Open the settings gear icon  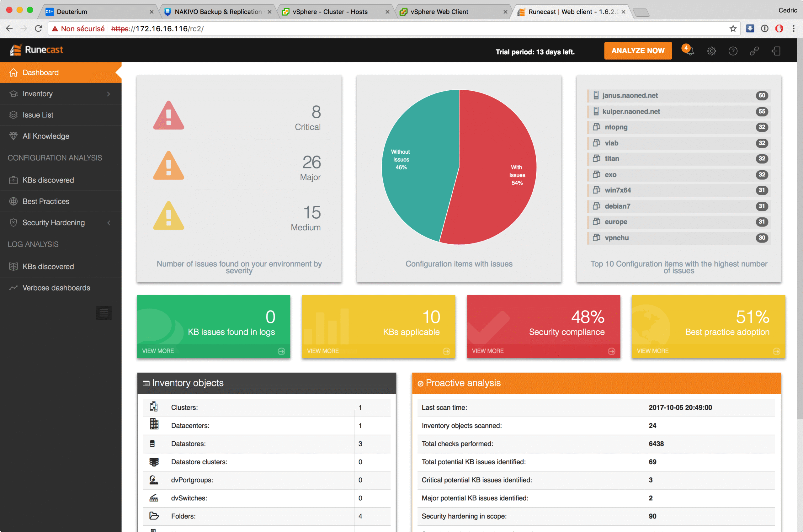pos(711,51)
